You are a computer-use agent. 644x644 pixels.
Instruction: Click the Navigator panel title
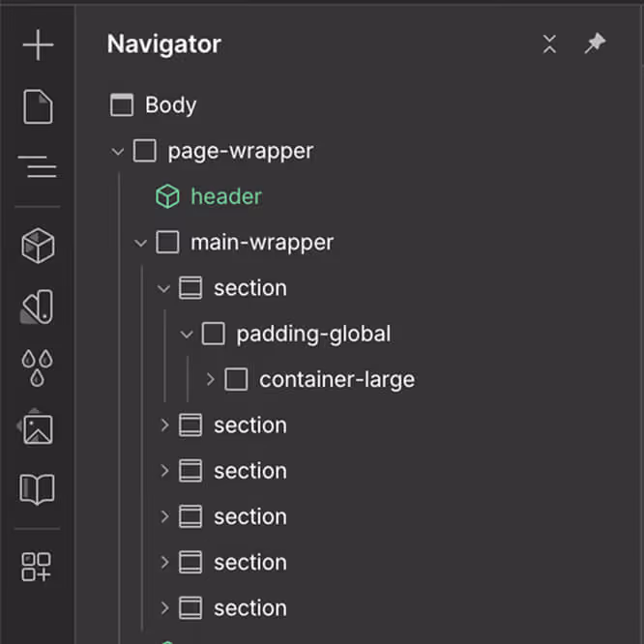(x=164, y=44)
